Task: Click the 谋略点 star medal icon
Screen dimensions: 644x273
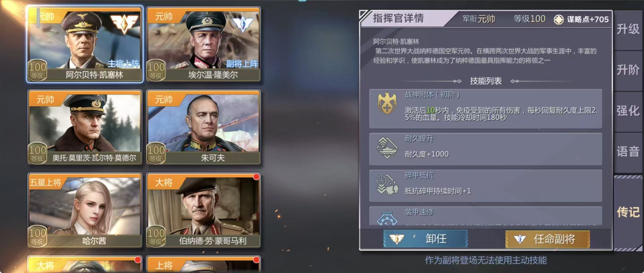Action: click(x=558, y=20)
